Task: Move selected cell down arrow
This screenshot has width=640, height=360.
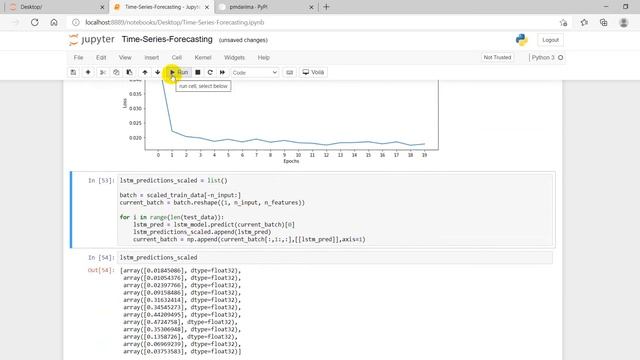Action: [158, 72]
